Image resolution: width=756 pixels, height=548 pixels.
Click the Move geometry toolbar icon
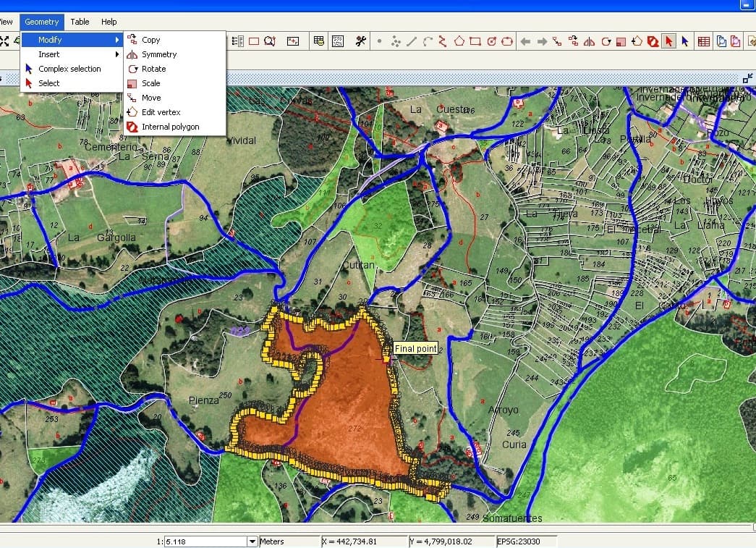[557, 41]
